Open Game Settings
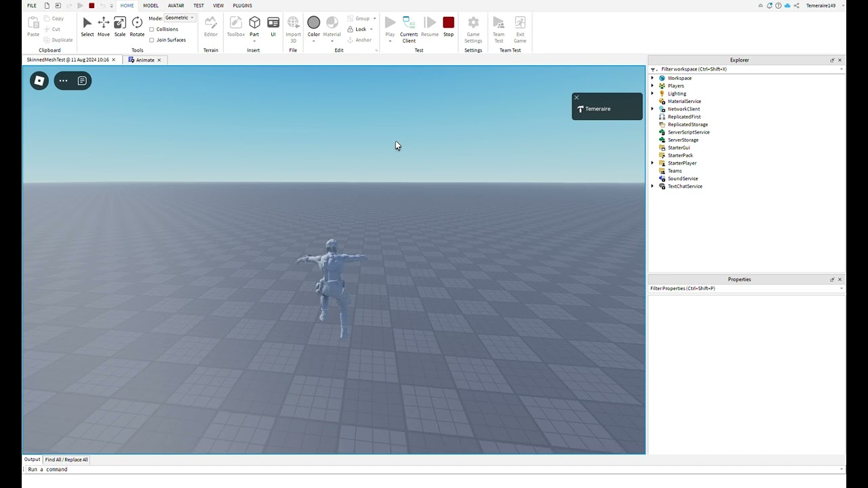 473,27
